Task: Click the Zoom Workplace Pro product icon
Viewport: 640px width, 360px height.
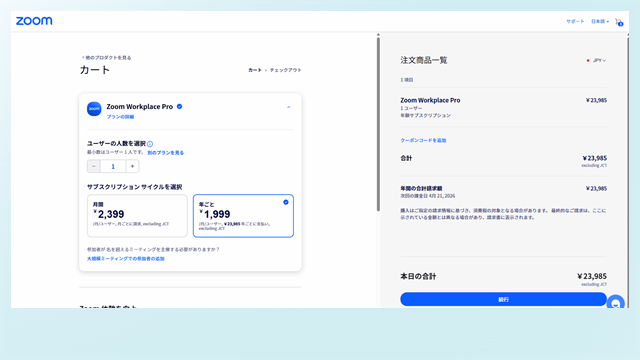Action: point(94,109)
